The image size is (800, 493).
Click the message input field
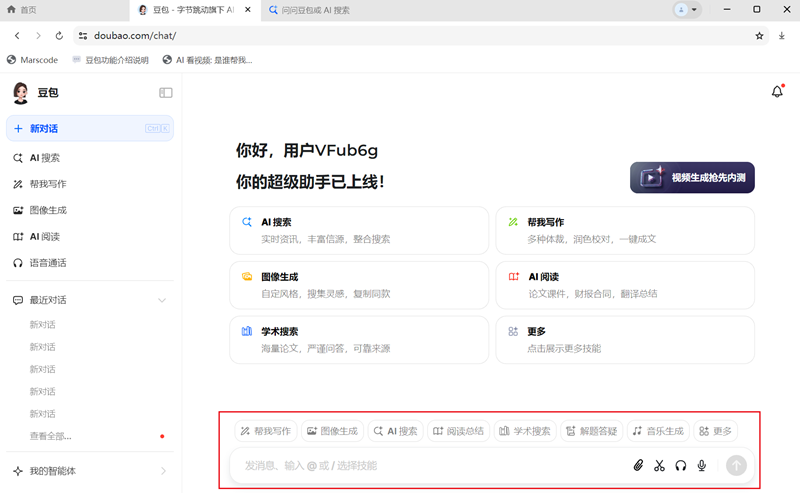pyautogui.click(x=430, y=465)
